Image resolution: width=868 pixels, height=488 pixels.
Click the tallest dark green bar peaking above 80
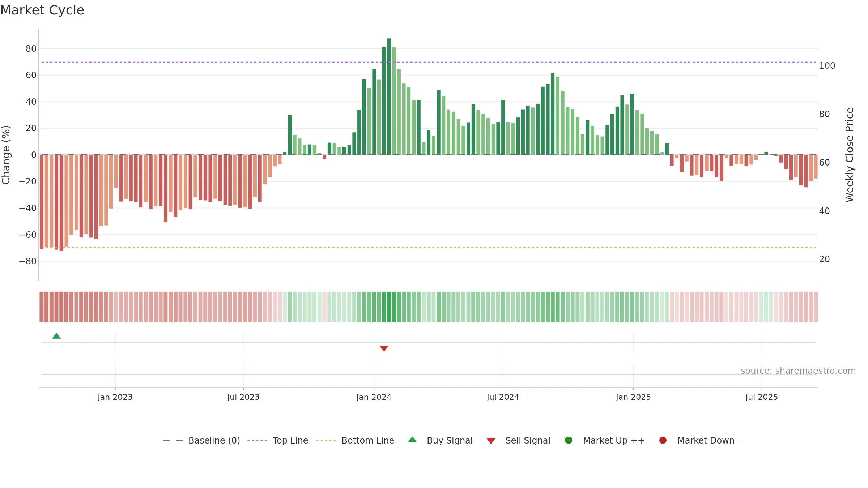[x=389, y=97]
